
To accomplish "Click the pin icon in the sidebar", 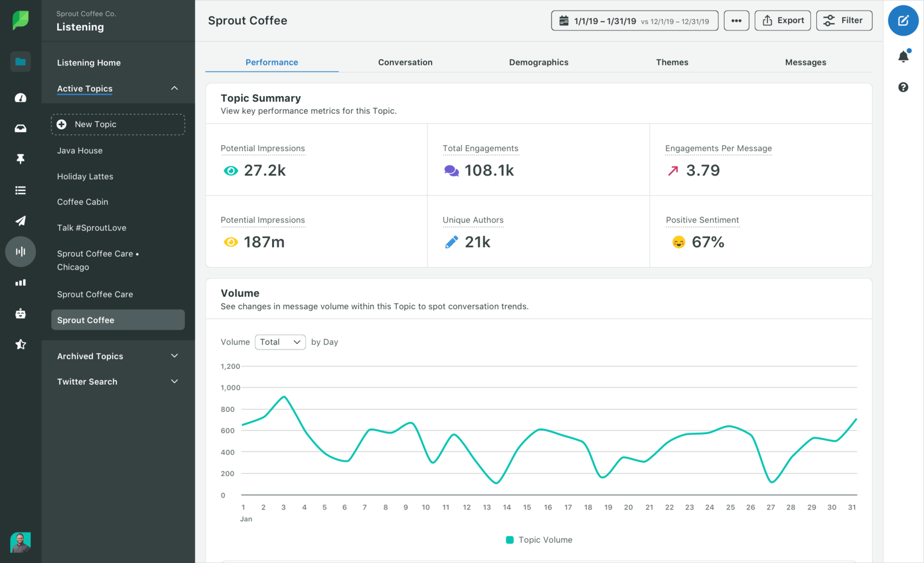I will pyautogui.click(x=20, y=158).
